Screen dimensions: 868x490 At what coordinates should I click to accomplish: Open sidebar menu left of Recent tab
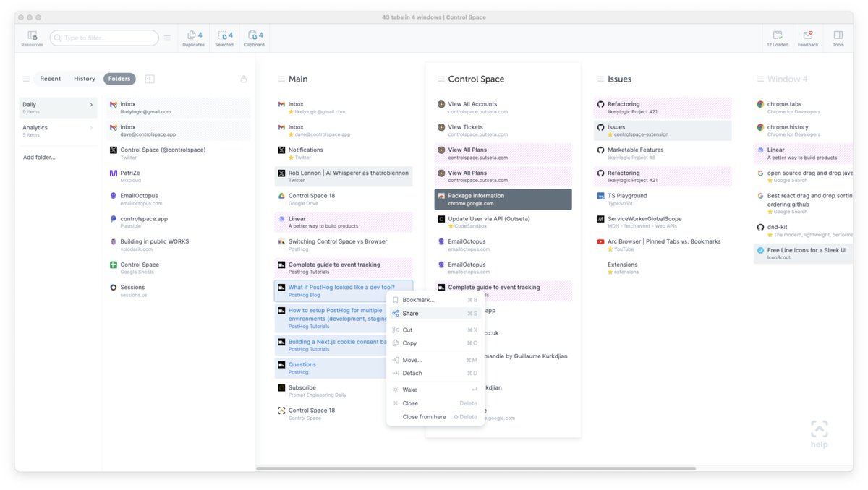click(x=26, y=79)
